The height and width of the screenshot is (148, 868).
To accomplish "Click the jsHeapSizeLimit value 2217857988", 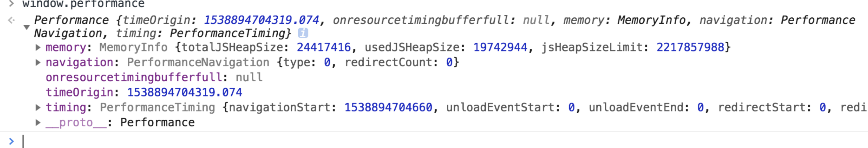I will point(690,48).
